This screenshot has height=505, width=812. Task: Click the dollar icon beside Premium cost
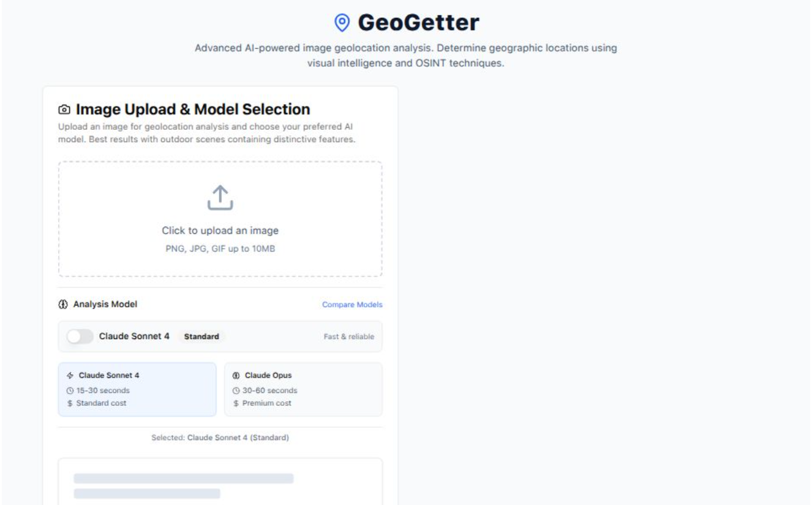tap(236, 403)
